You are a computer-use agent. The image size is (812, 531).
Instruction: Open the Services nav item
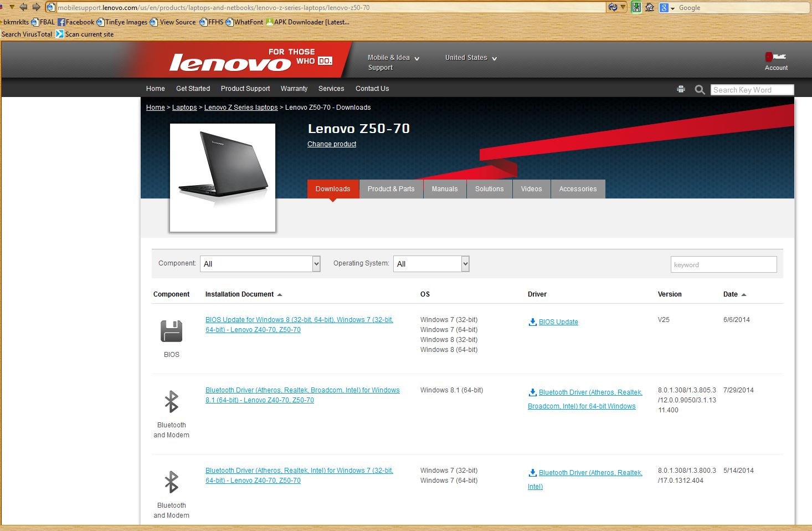pos(331,89)
